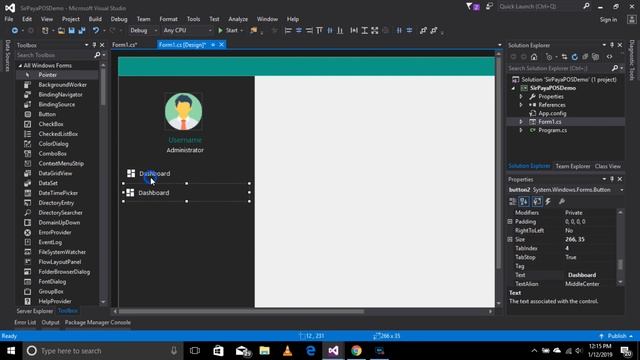Toggle the Properties view button in Properties panel
This screenshot has width=640, height=360.
click(x=537, y=201)
